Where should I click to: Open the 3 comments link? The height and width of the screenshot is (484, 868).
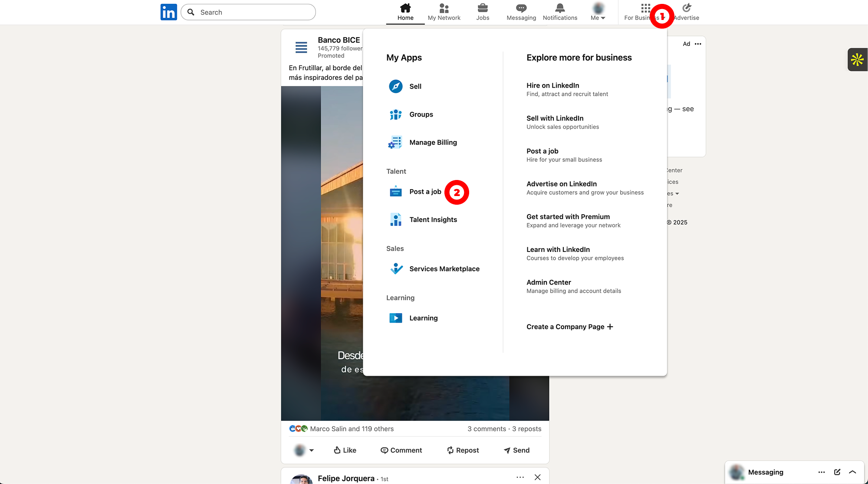(487, 428)
